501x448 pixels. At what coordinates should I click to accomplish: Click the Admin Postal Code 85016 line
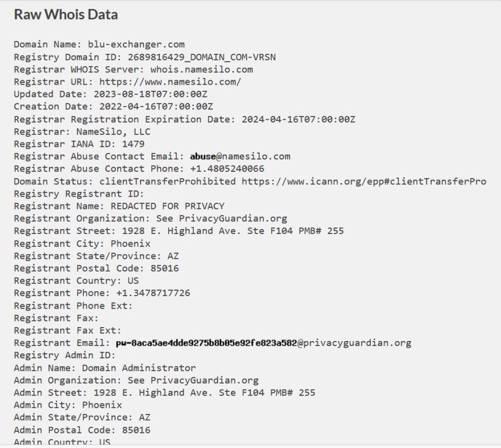(82, 430)
